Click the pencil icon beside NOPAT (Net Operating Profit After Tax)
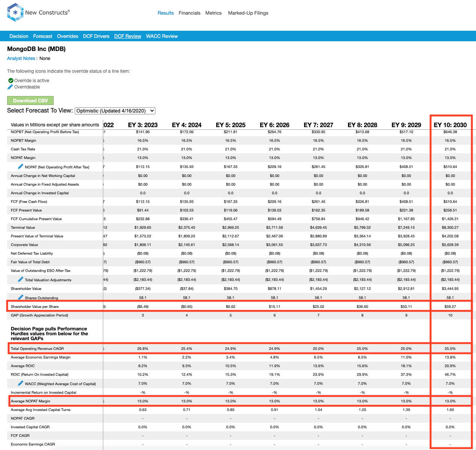 (x=21, y=166)
